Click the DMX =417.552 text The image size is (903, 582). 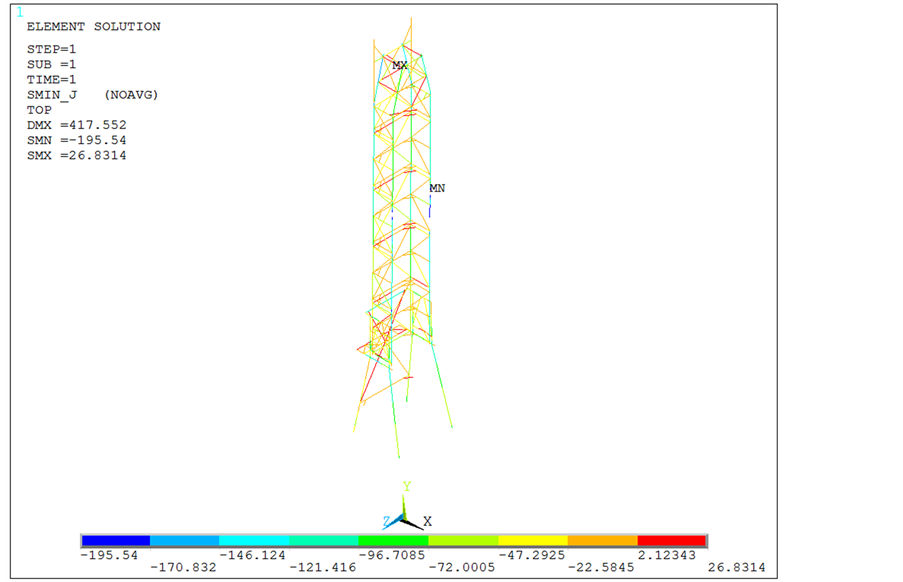(77, 125)
